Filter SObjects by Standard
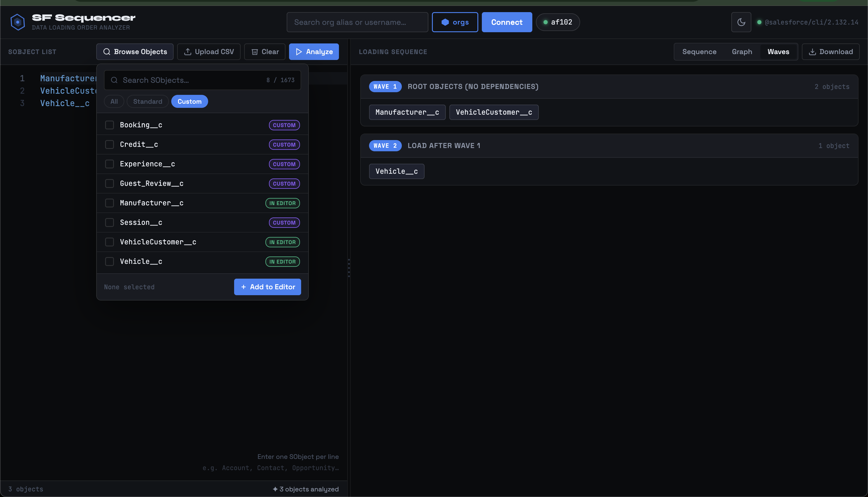The image size is (868, 497). click(148, 101)
